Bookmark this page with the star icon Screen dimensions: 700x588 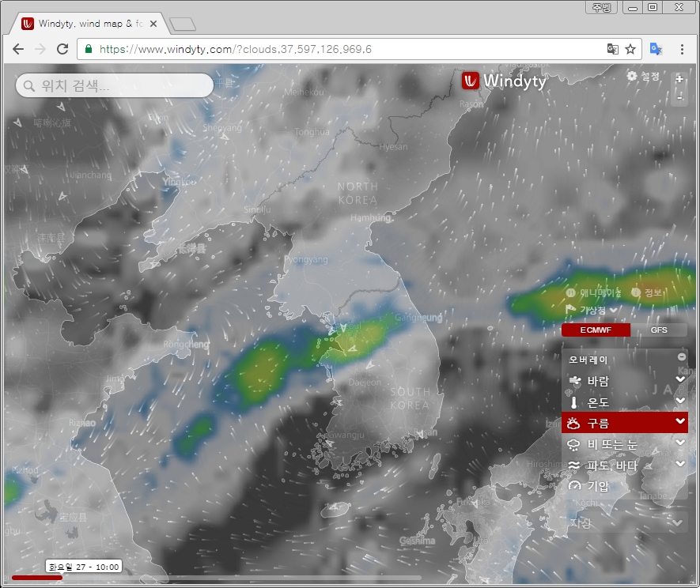(x=630, y=49)
